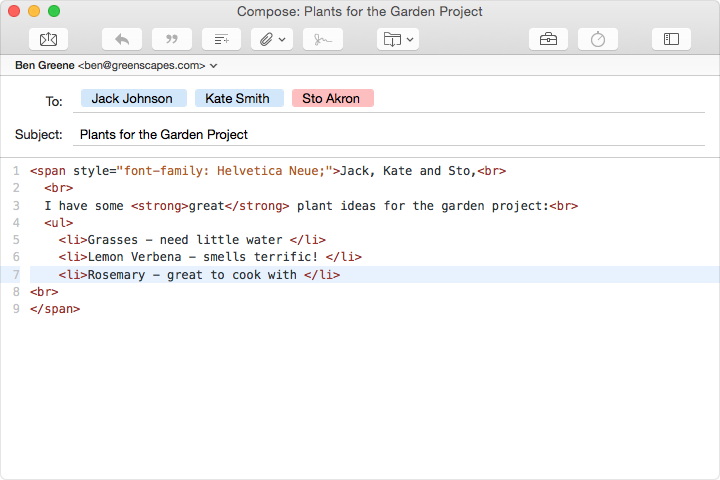Click the signature icon in toolbar
720x480 pixels.
pyautogui.click(x=322, y=39)
